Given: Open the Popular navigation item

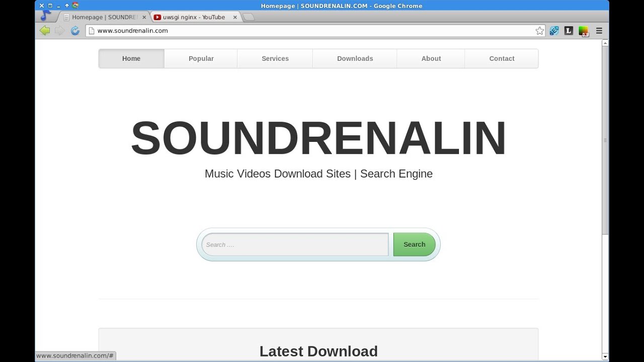Looking at the screenshot, I should (x=201, y=58).
